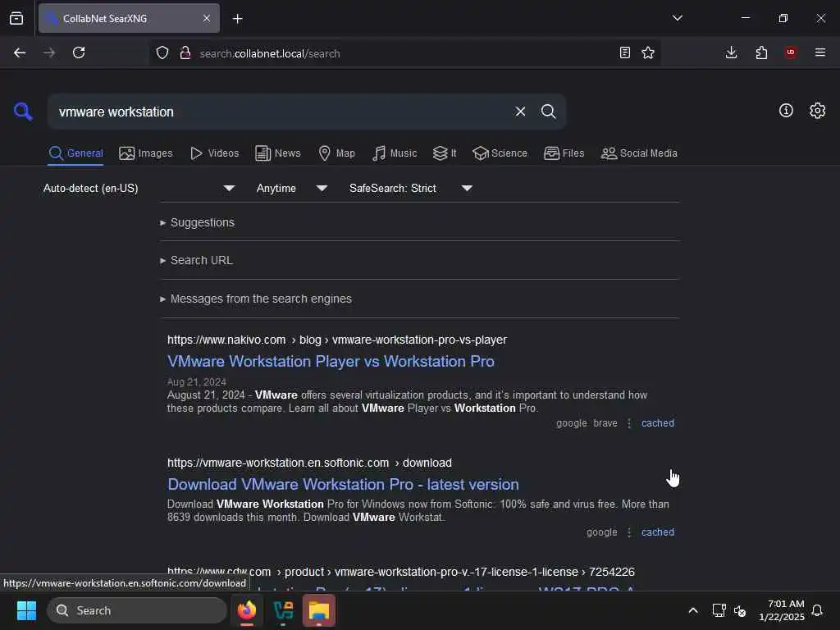
Task: Open the downloads panel
Action: pyautogui.click(x=731, y=52)
